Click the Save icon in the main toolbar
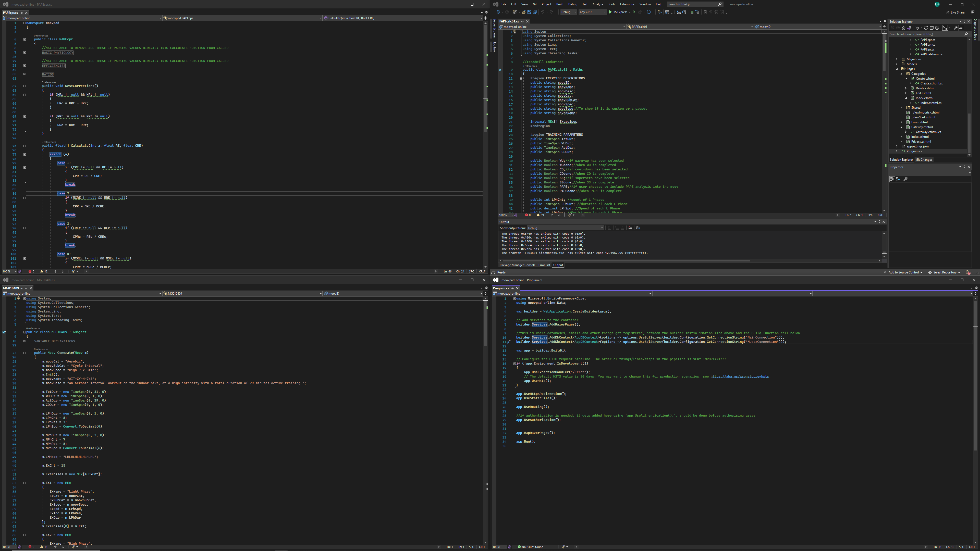This screenshot has height=551, width=980. coord(530,12)
